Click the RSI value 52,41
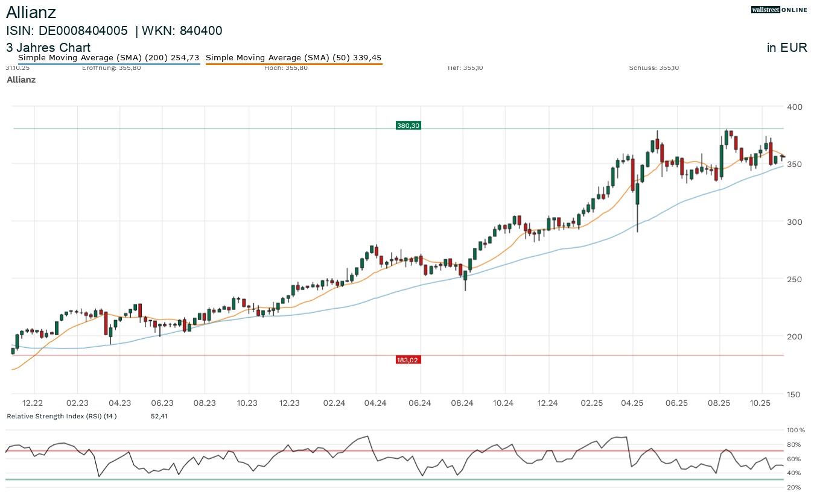 click(x=160, y=416)
